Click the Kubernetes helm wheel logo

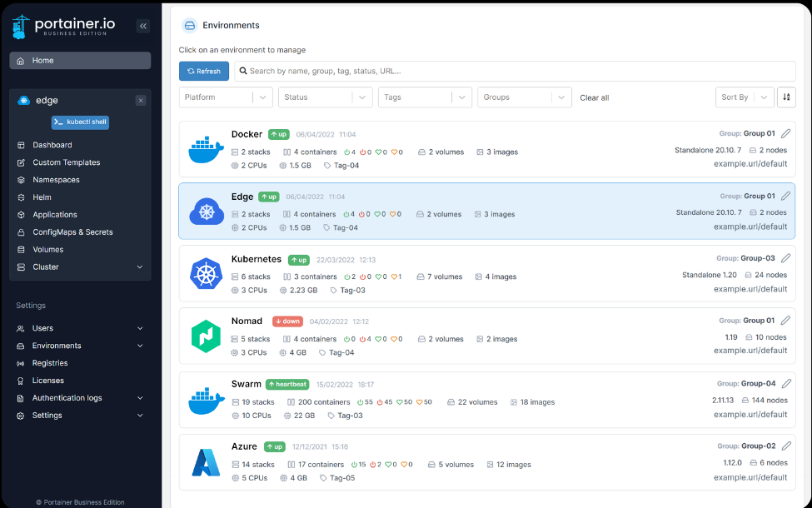click(x=206, y=274)
